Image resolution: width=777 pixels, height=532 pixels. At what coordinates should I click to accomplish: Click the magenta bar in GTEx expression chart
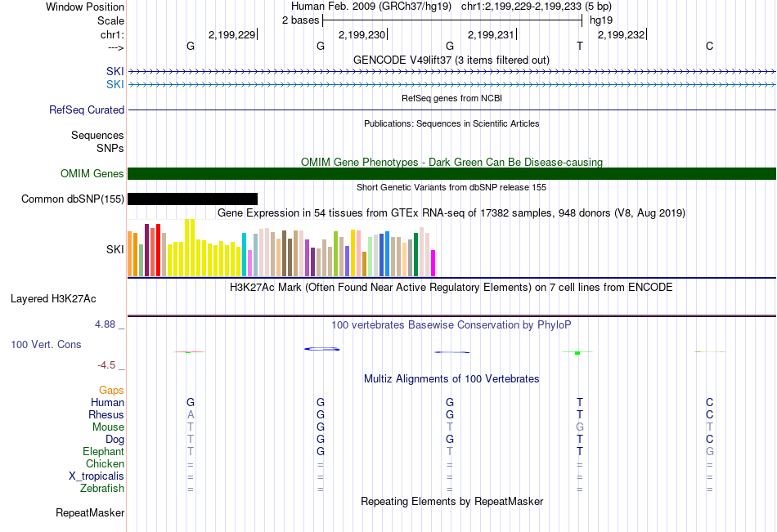tap(433, 263)
